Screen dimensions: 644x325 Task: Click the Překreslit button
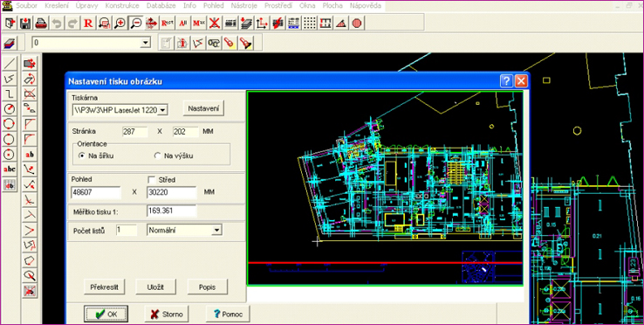pyautogui.click(x=104, y=287)
